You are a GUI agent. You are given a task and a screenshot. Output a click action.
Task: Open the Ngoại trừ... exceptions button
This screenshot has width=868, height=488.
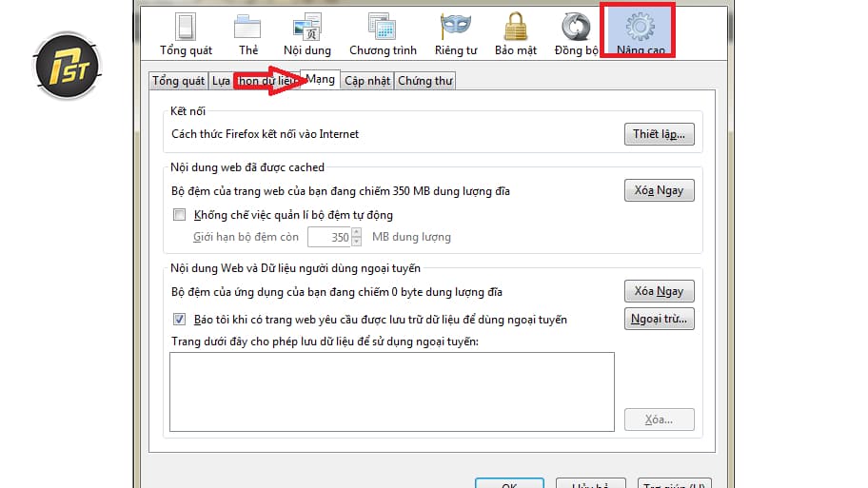coord(659,319)
